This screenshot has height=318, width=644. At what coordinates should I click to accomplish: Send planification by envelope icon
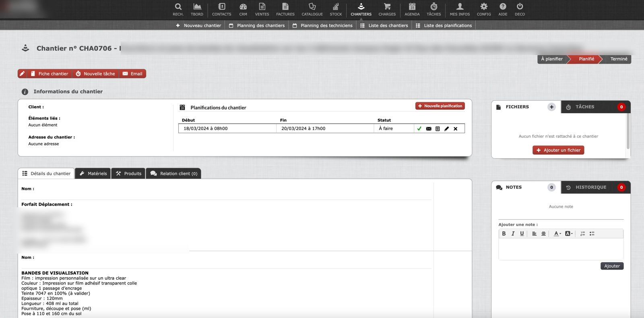coord(429,129)
